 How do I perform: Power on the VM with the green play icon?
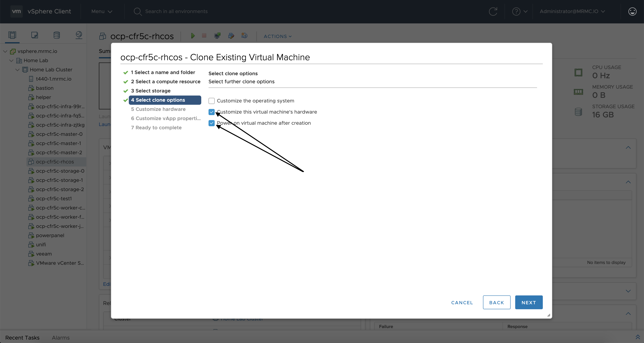[193, 36]
